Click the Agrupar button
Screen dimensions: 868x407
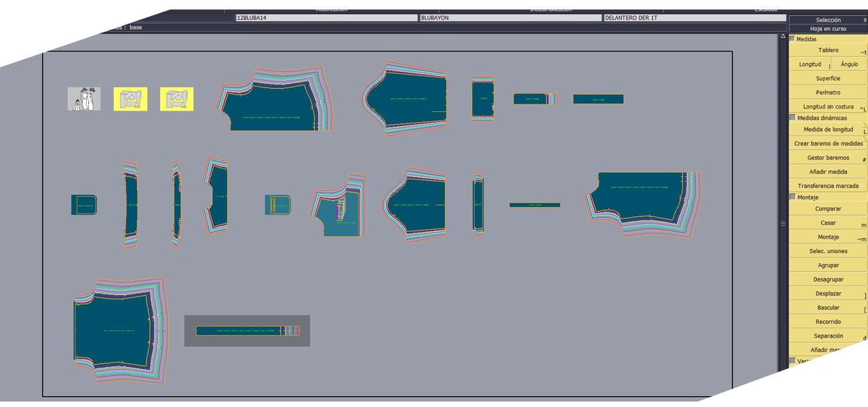828,265
